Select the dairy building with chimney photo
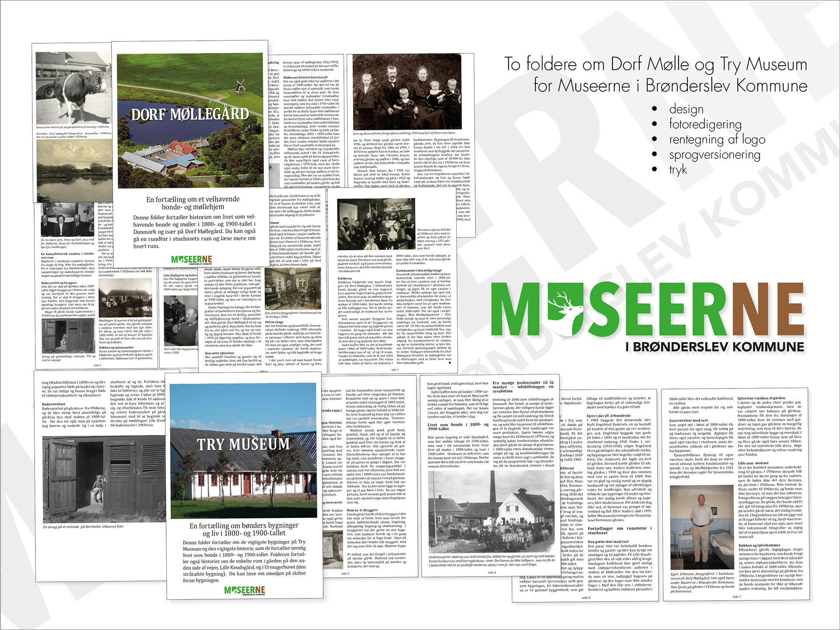The image size is (840, 630). coord(491,511)
